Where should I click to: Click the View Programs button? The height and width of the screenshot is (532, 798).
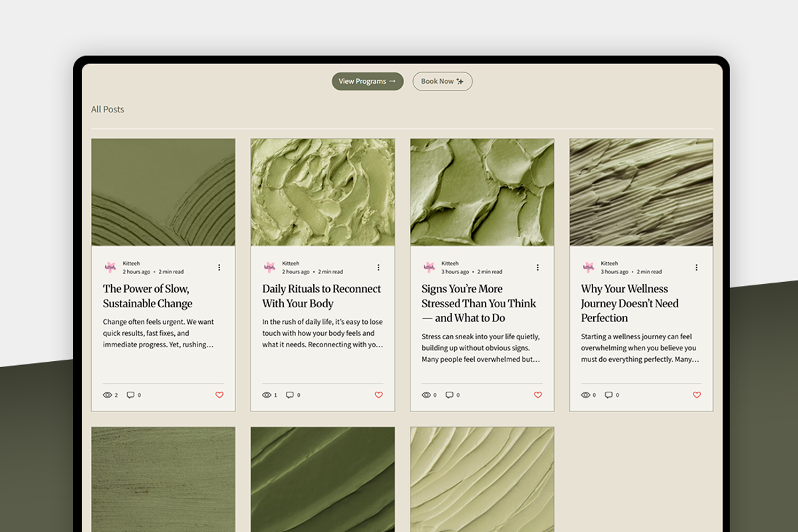(368, 81)
